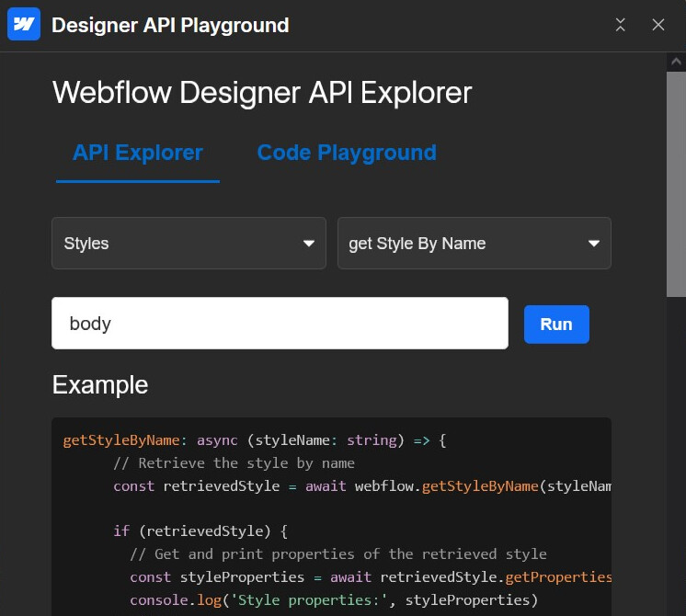Click the 'const retrievedStyle' code line
Image resolution: width=686 pixels, height=616 pixels.
[x=362, y=486]
